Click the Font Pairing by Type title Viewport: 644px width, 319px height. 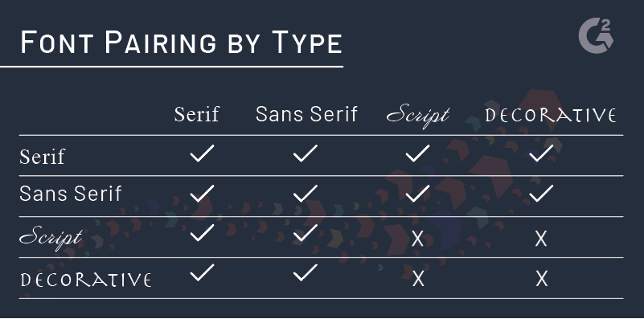[x=181, y=42]
